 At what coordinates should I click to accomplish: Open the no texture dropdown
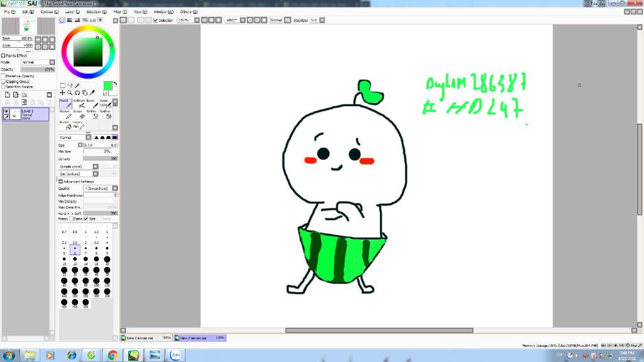pyautogui.click(x=96, y=173)
